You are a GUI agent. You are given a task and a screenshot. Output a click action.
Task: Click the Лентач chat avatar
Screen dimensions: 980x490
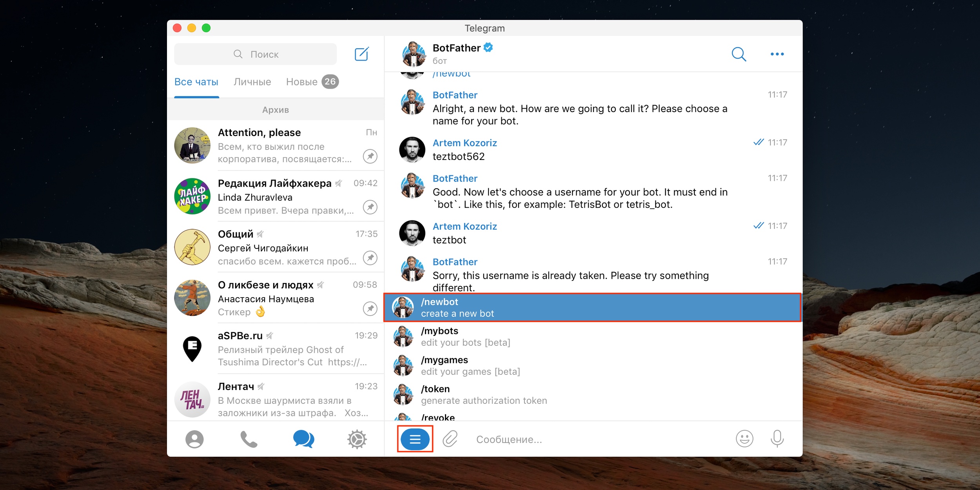tap(192, 399)
